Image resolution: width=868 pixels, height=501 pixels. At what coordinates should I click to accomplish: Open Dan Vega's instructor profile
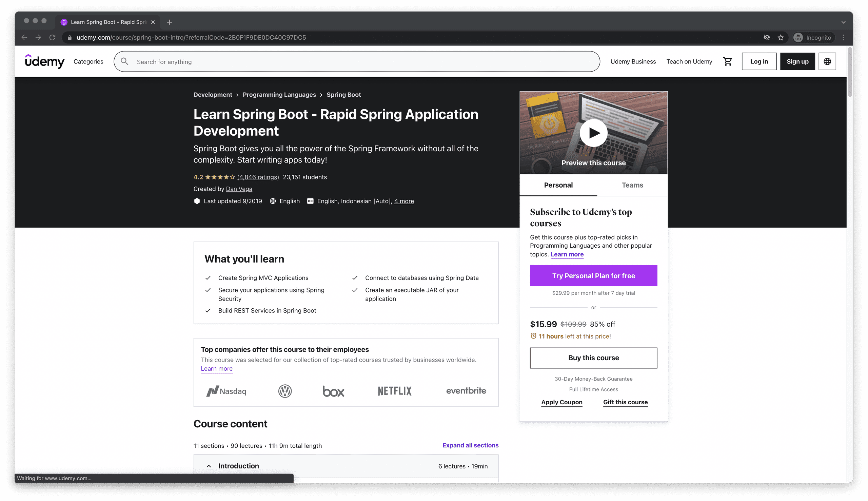click(x=239, y=189)
